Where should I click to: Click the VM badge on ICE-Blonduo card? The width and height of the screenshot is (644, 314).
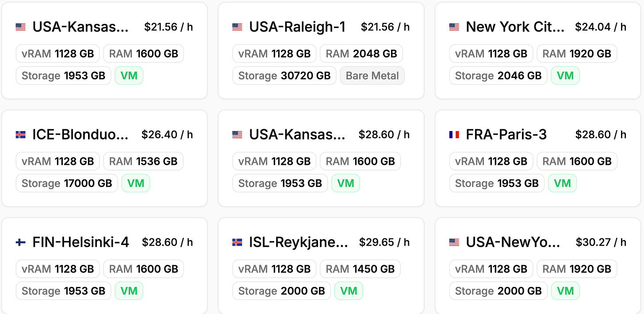pyautogui.click(x=135, y=183)
